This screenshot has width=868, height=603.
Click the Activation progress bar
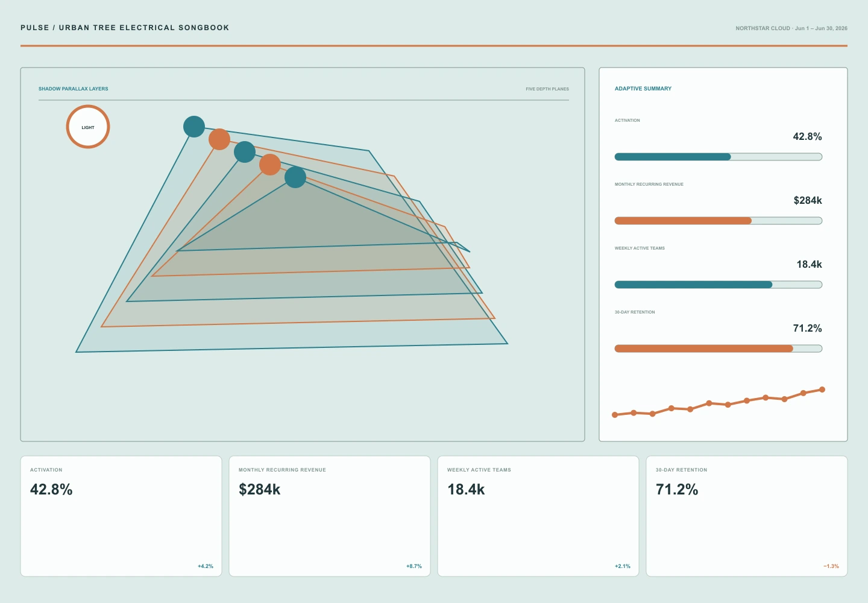pos(719,157)
